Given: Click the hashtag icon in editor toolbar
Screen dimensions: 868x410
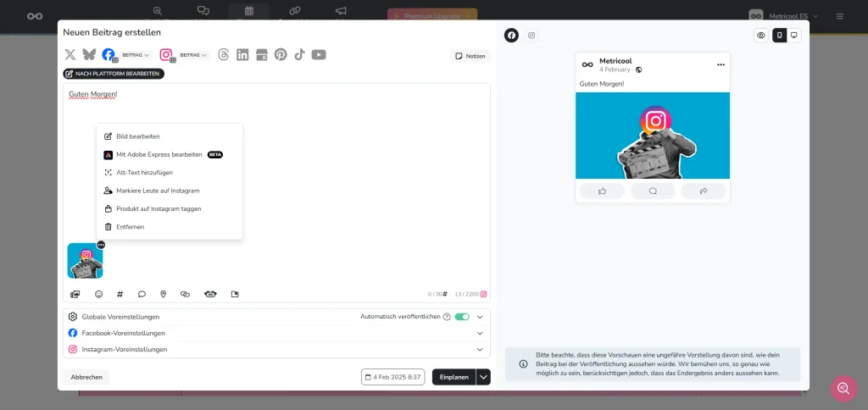Looking at the screenshot, I should point(120,294).
